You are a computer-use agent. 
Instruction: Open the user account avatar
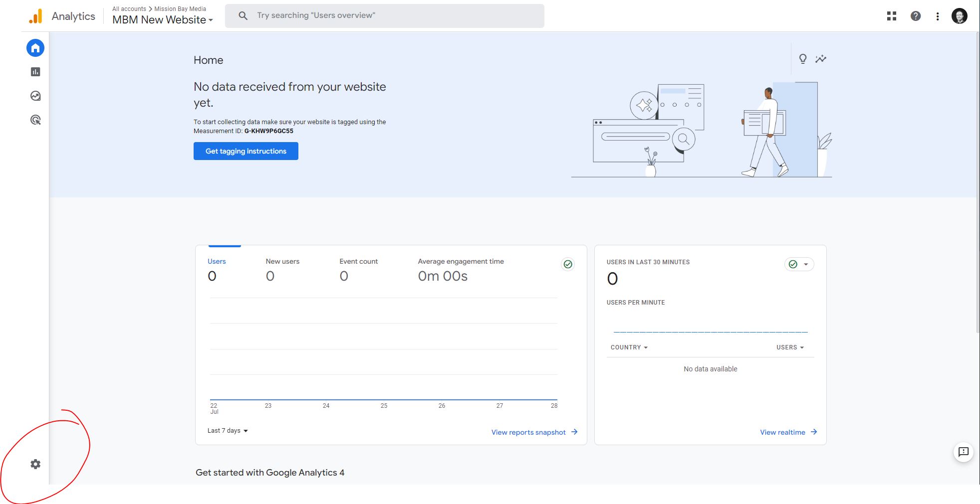click(x=960, y=16)
